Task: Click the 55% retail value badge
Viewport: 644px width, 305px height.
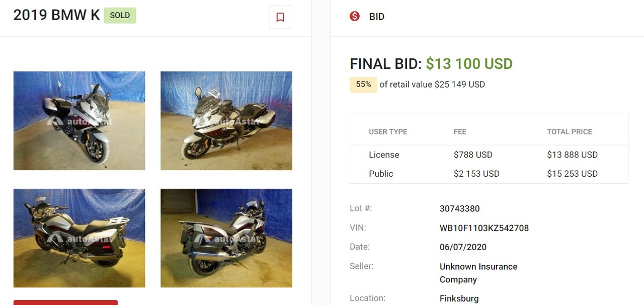Action: pyautogui.click(x=363, y=85)
